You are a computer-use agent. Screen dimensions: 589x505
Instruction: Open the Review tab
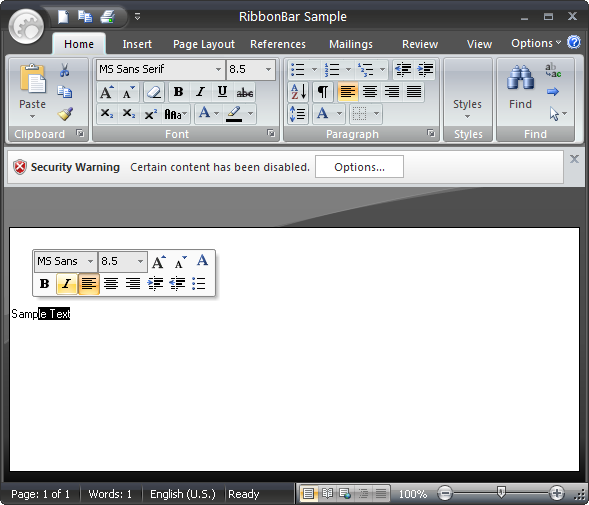(x=420, y=44)
